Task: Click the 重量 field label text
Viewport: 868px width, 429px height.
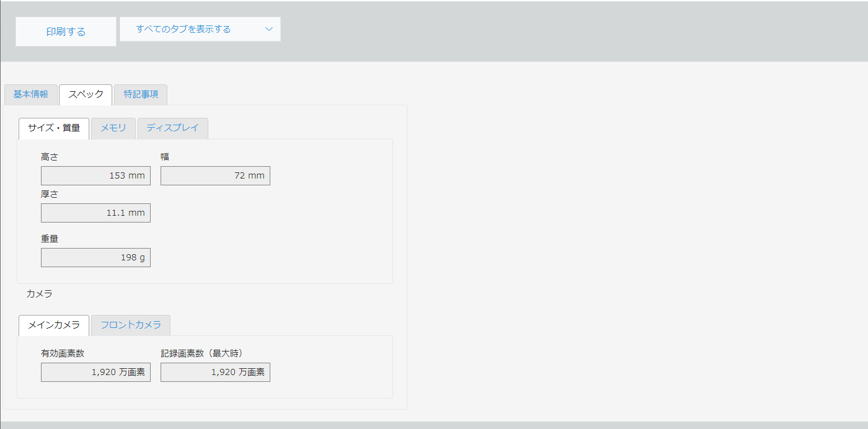Action: pyautogui.click(x=50, y=239)
